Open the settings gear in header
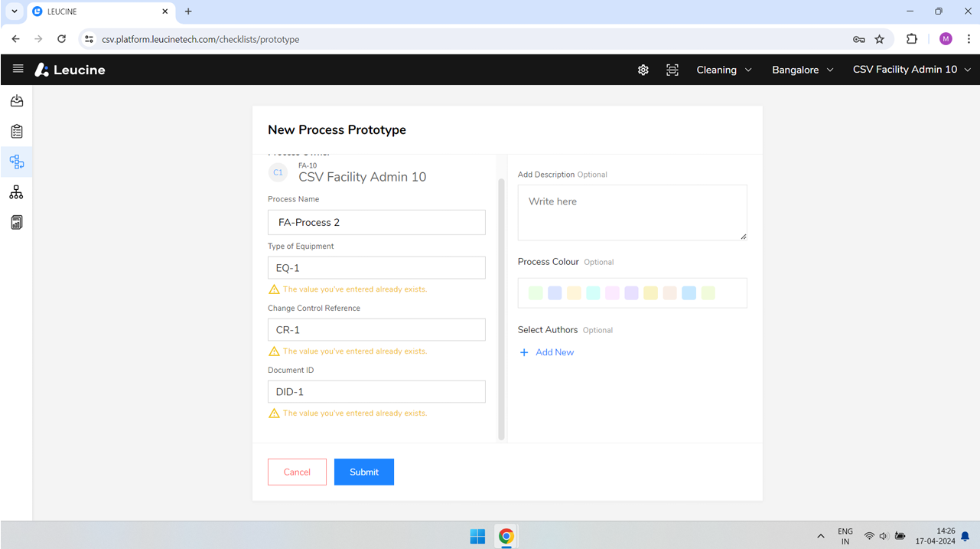 (x=643, y=70)
